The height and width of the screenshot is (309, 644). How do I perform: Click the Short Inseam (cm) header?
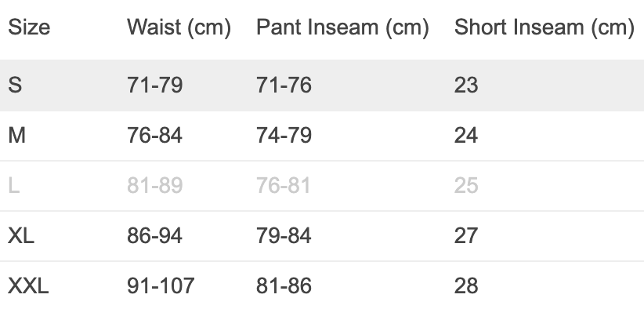pyautogui.click(x=545, y=27)
